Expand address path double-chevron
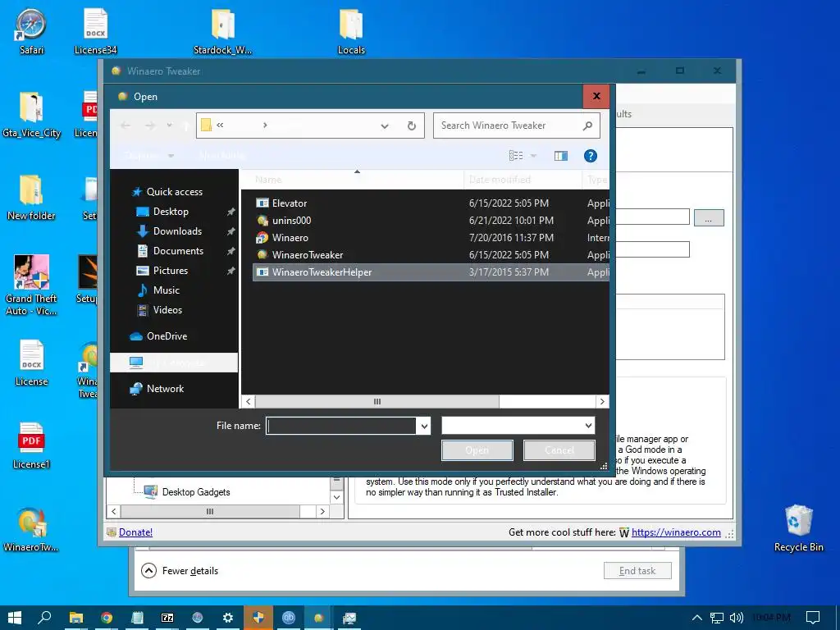The width and height of the screenshot is (840, 630). pos(220,126)
